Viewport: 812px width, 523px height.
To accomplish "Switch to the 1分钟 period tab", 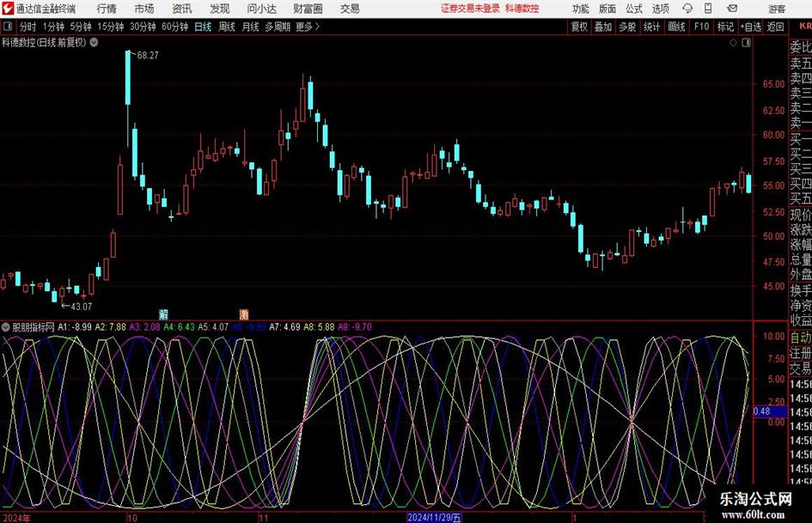I will 53,27.
